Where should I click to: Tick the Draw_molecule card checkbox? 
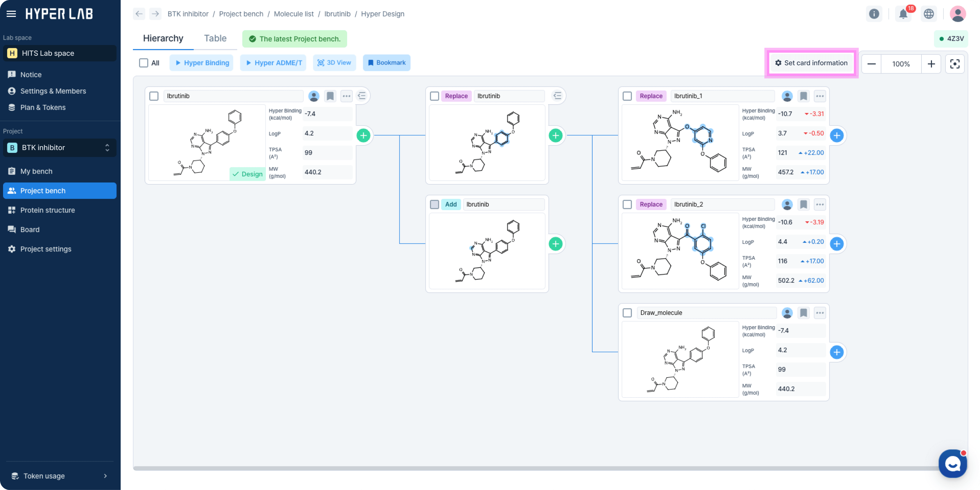627,313
